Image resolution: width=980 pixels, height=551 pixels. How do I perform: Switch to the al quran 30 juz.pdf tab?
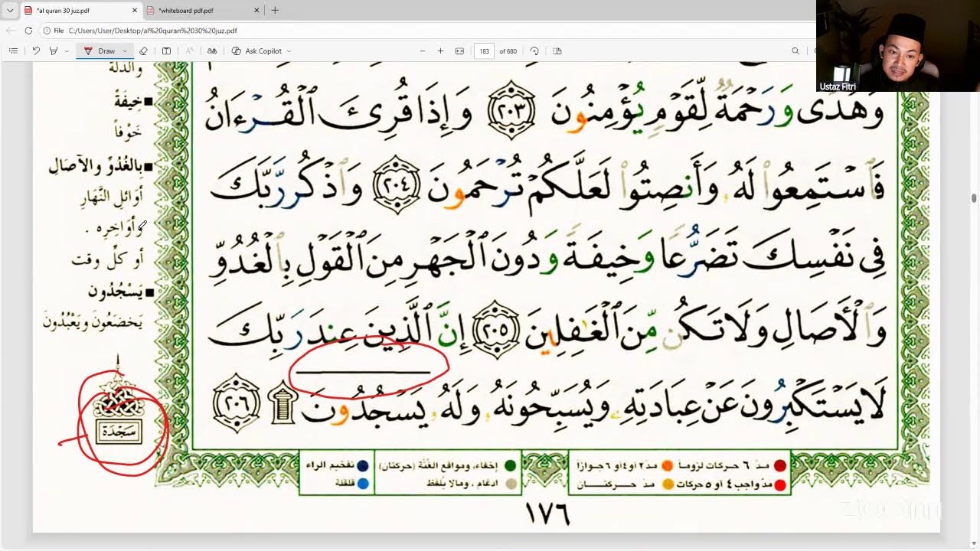[x=80, y=11]
